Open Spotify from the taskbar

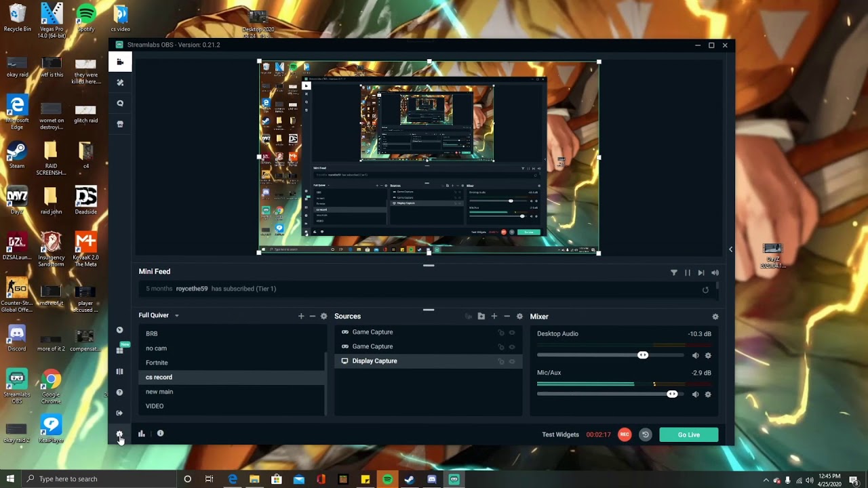click(x=387, y=479)
